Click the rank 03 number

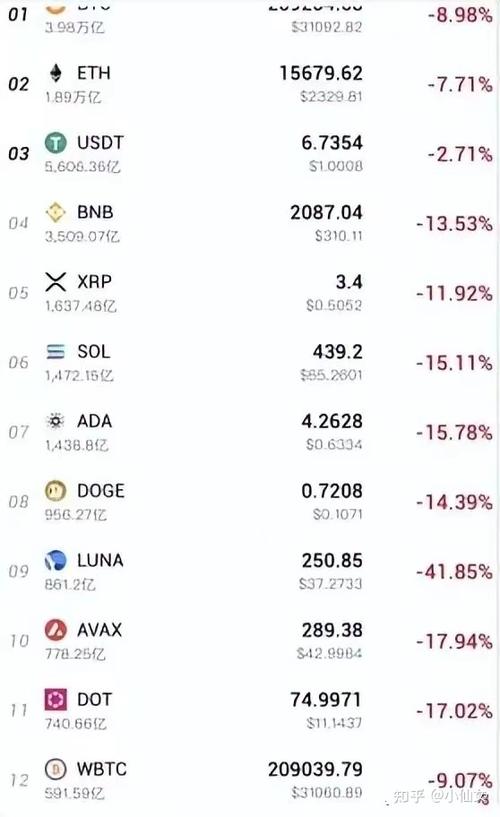pyautogui.click(x=19, y=154)
